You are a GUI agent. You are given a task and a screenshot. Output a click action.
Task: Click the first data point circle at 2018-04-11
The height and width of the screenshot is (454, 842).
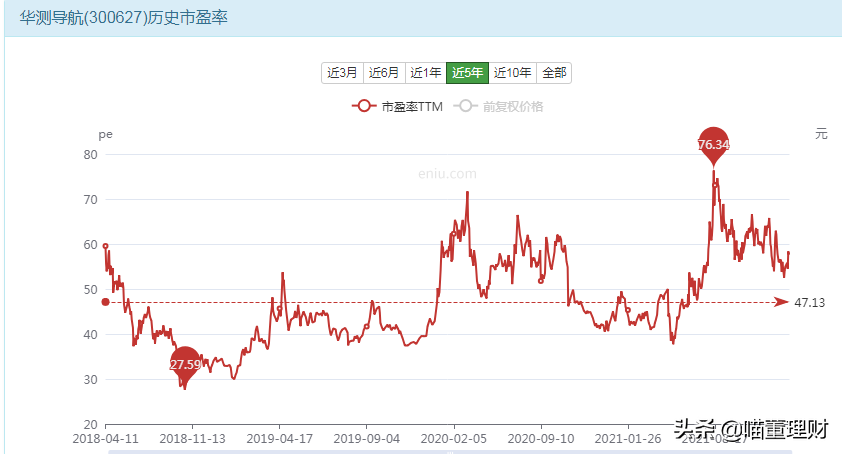click(105, 246)
